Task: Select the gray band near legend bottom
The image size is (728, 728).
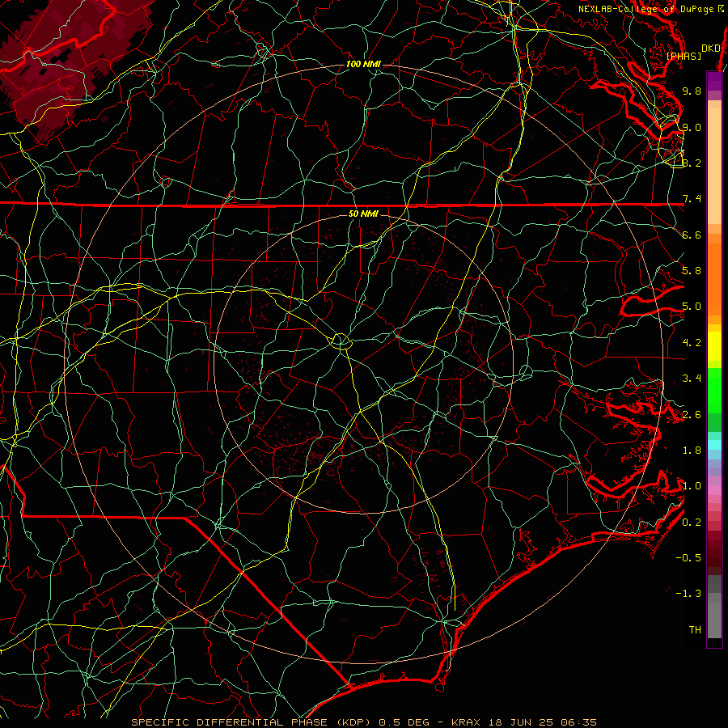Action: 714,620
